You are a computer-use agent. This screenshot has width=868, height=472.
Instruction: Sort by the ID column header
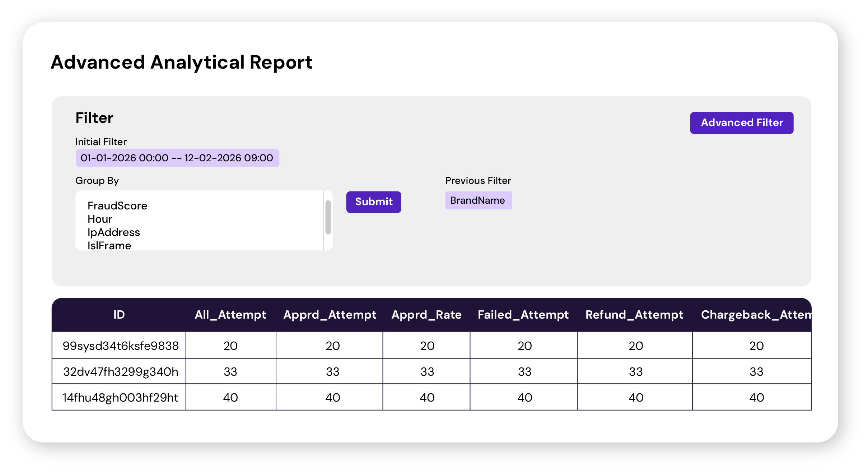pyautogui.click(x=119, y=315)
